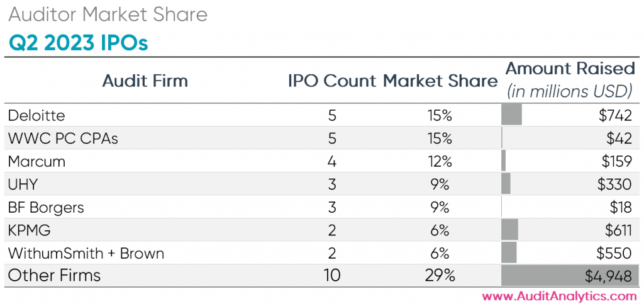The width and height of the screenshot is (644, 306).
Task: Click the Q2 2023 IPOs heading
Action: click(x=78, y=43)
